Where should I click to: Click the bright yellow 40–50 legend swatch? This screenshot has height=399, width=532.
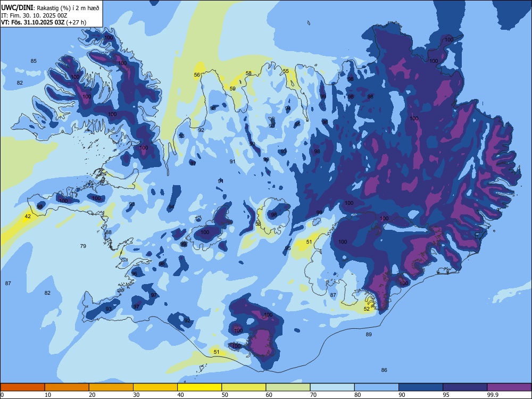pos(199,387)
